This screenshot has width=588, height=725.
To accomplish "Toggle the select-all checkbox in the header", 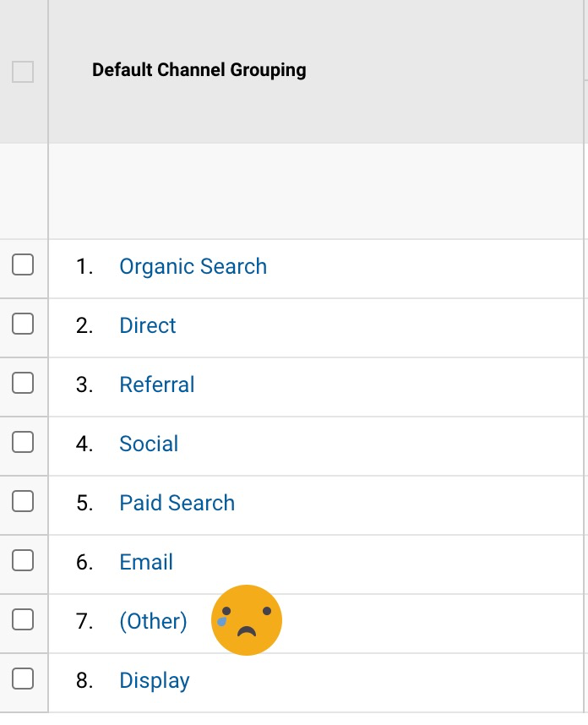I will coord(24,73).
